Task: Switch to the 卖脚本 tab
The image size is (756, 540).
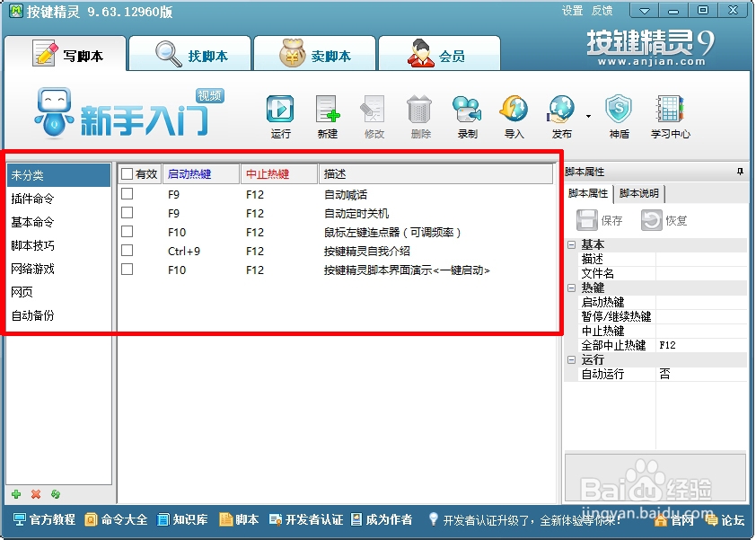Action: point(314,54)
